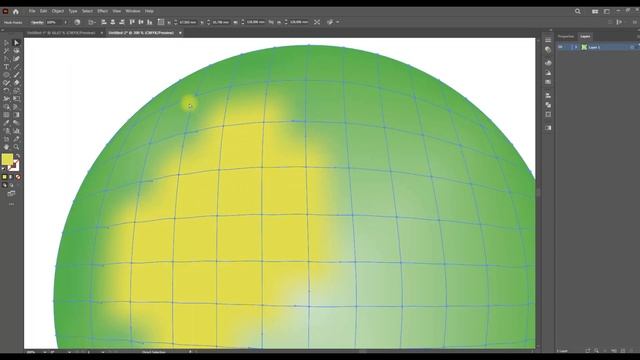
Task: Click the Edit Toolbar three dots
Action: 11,204
